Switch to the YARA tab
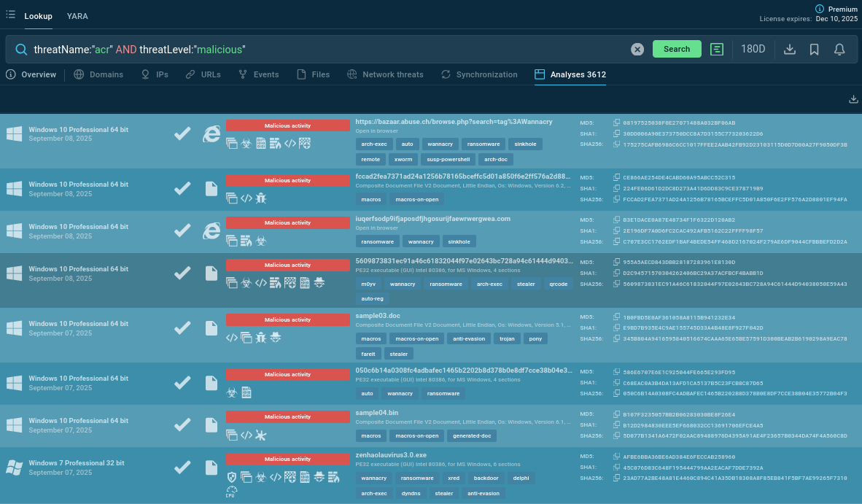The width and height of the screenshot is (862, 504). 77,15
